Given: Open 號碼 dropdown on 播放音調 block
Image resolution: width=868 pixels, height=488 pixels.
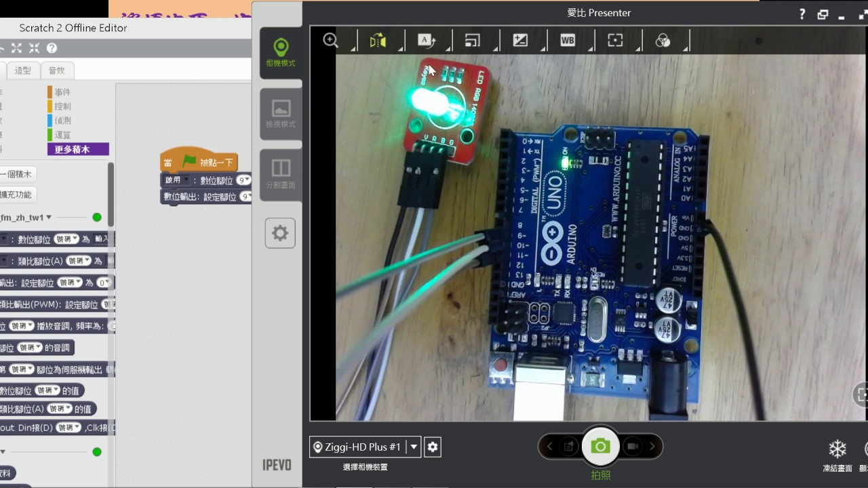Looking at the screenshot, I should pyautogui.click(x=22, y=326).
